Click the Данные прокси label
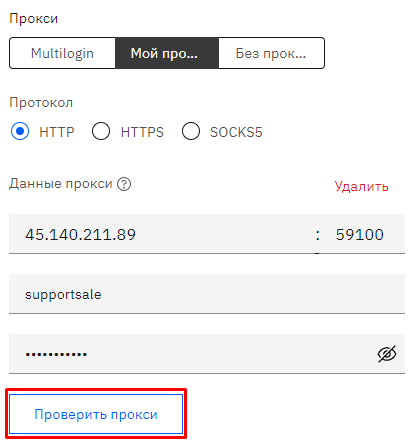This screenshot has height=445, width=418. pos(61,184)
